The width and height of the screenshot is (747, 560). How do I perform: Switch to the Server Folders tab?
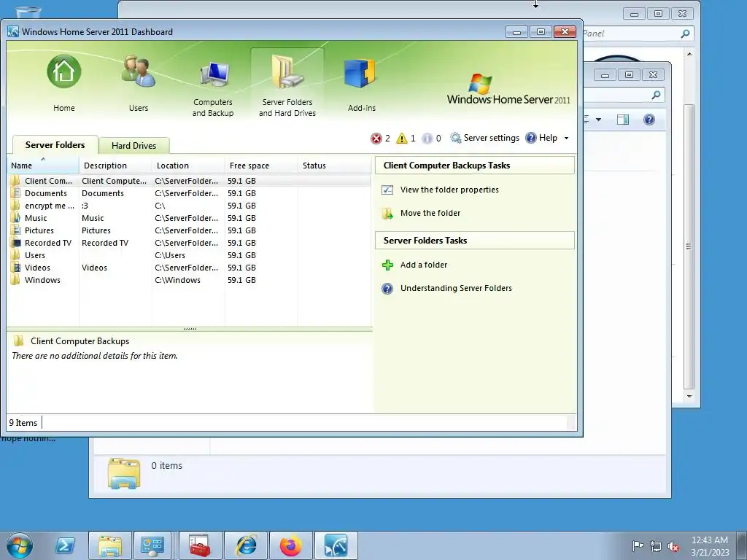[x=55, y=145]
